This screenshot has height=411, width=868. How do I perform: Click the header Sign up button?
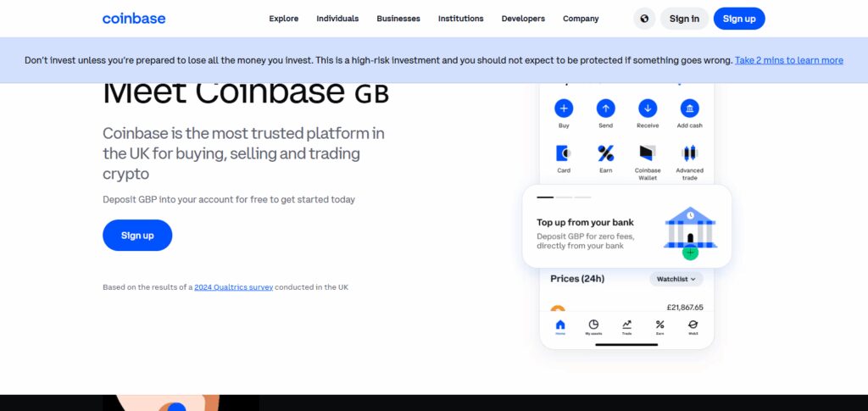click(x=739, y=19)
